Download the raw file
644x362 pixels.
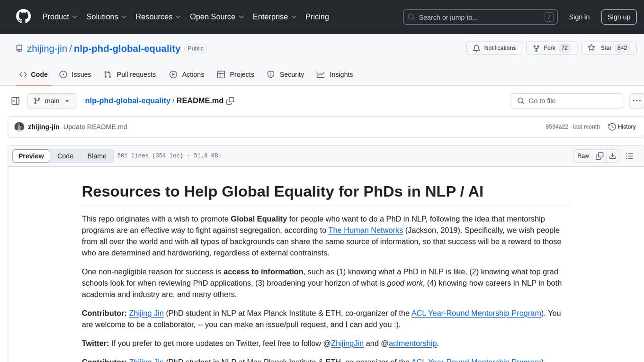click(x=612, y=156)
